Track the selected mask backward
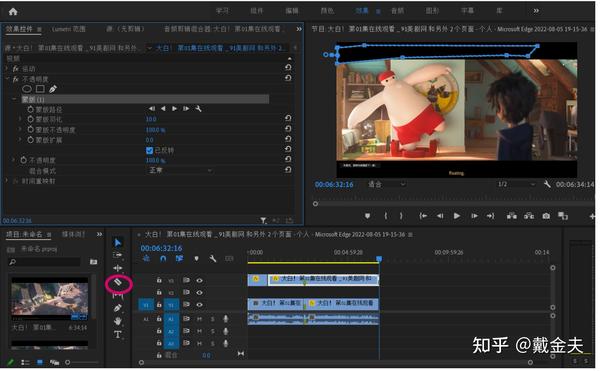The image size is (600, 371). click(x=163, y=109)
